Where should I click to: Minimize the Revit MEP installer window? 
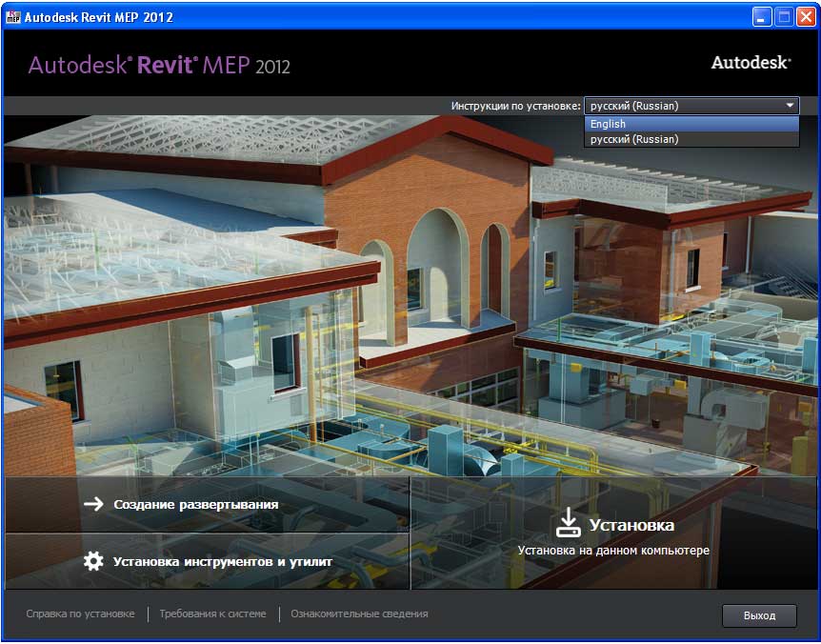click(x=762, y=17)
